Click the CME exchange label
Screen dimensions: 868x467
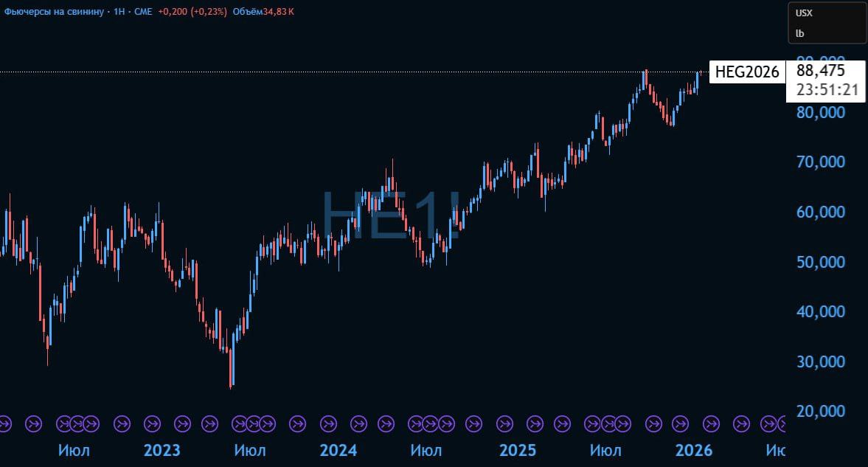pyautogui.click(x=142, y=12)
